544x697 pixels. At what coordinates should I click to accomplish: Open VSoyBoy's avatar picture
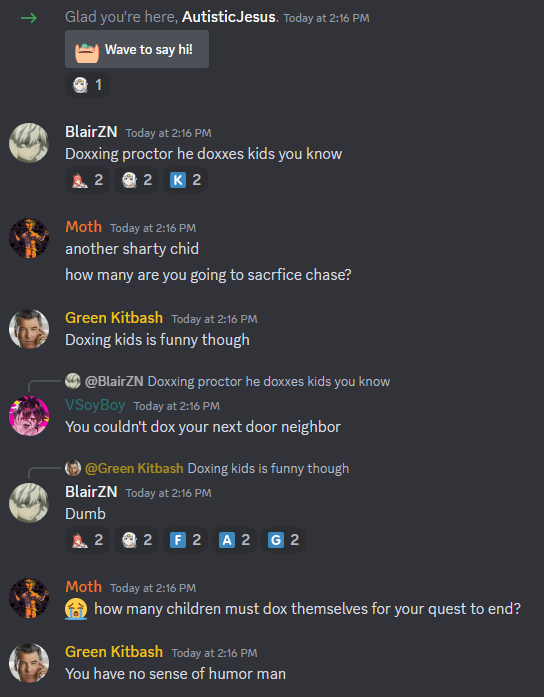point(29,416)
